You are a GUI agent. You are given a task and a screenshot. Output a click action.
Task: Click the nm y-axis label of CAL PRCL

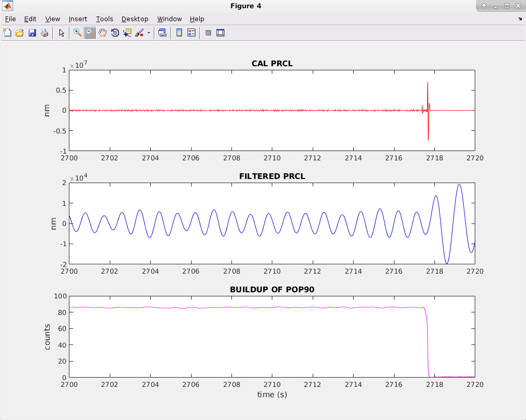pyautogui.click(x=47, y=111)
